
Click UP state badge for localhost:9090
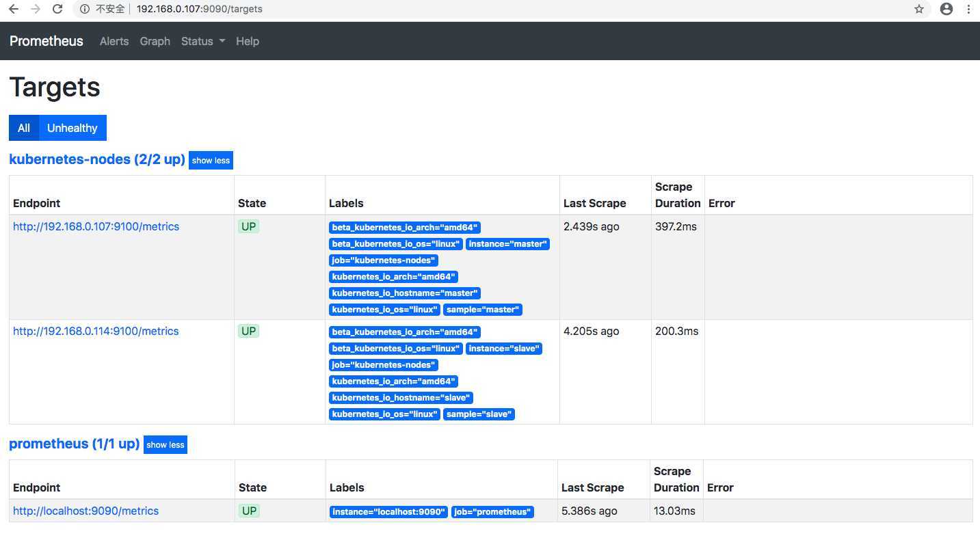click(x=249, y=511)
